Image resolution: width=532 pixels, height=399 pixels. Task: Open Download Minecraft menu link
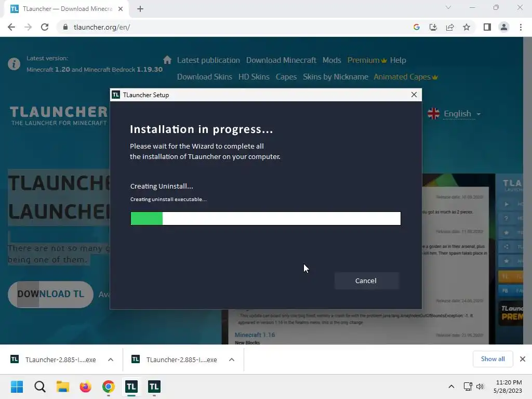coord(281,60)
